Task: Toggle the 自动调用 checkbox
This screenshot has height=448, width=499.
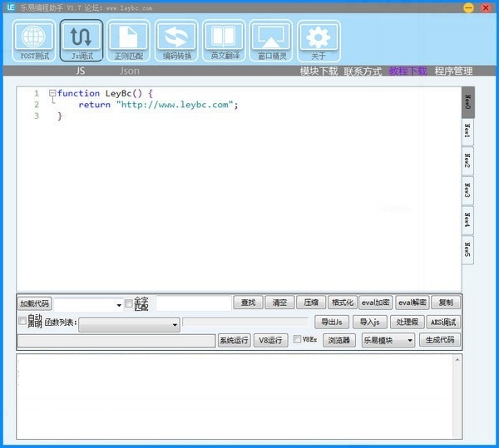Action: point(22,321)
